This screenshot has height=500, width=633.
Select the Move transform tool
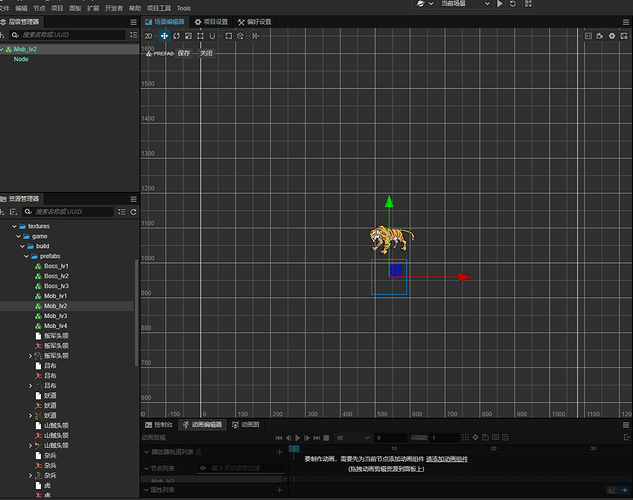click(x=164, y=36)
